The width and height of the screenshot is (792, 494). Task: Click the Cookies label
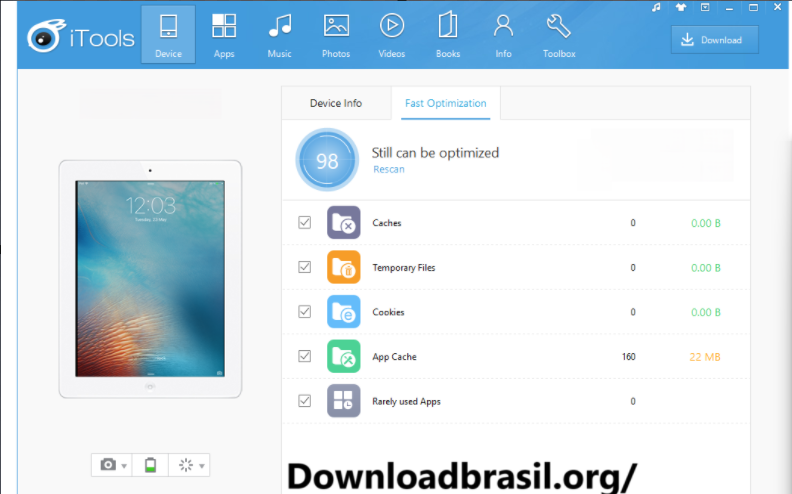(x=388, y=312)
